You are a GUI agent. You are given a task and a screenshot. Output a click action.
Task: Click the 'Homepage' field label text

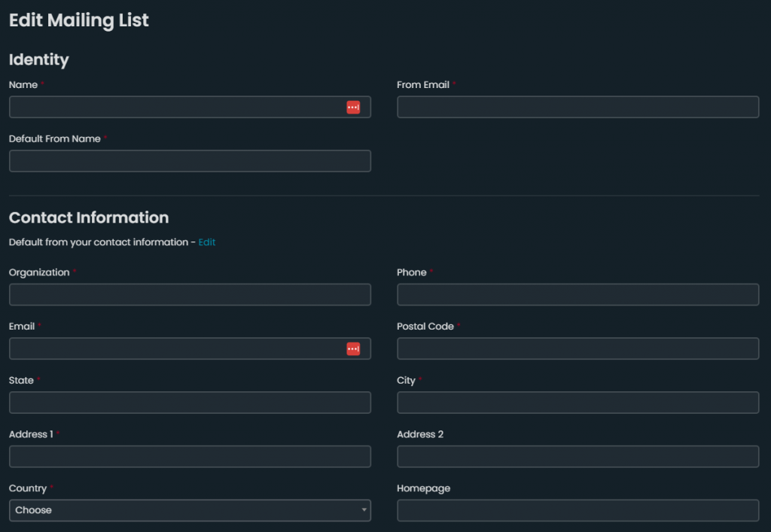(423, 488)
